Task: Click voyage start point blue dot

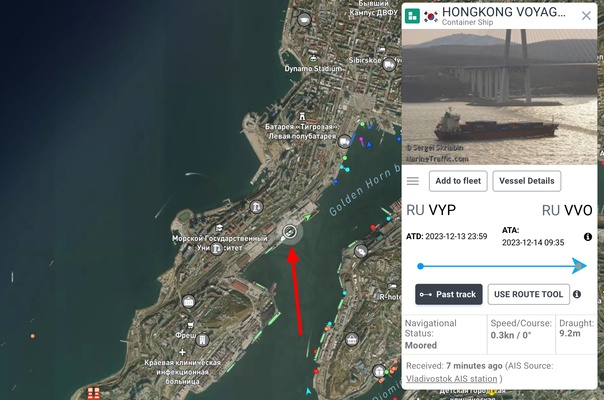Action: [421, 266]
